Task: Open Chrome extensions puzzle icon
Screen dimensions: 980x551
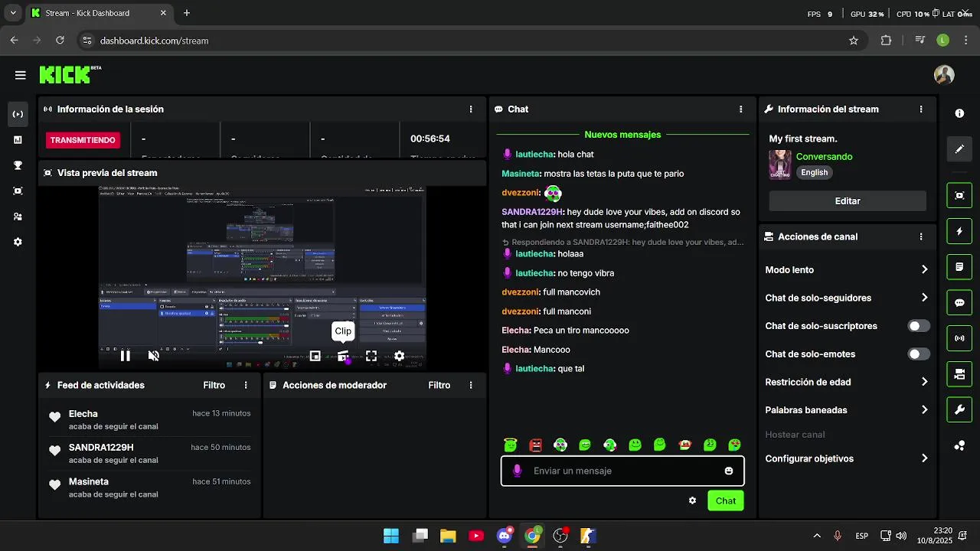Action: click(x=886, y=41)
